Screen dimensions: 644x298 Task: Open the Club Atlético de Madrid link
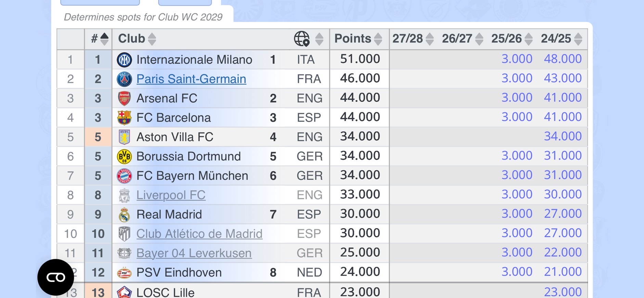199,234
